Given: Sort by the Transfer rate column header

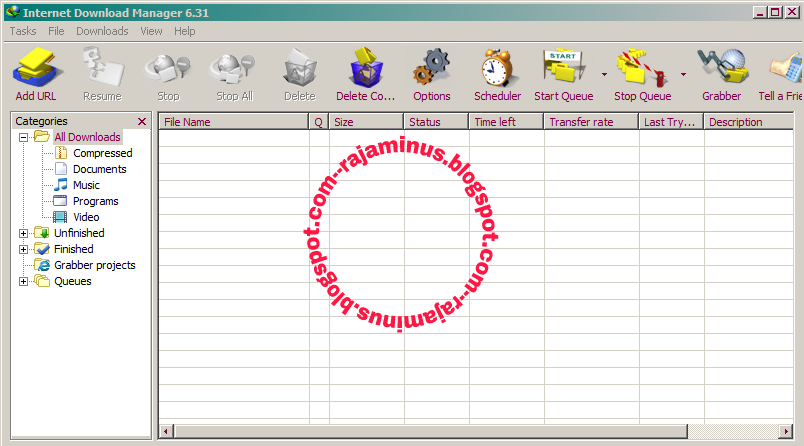Looking at the screenshot, I should coord(591,122).
